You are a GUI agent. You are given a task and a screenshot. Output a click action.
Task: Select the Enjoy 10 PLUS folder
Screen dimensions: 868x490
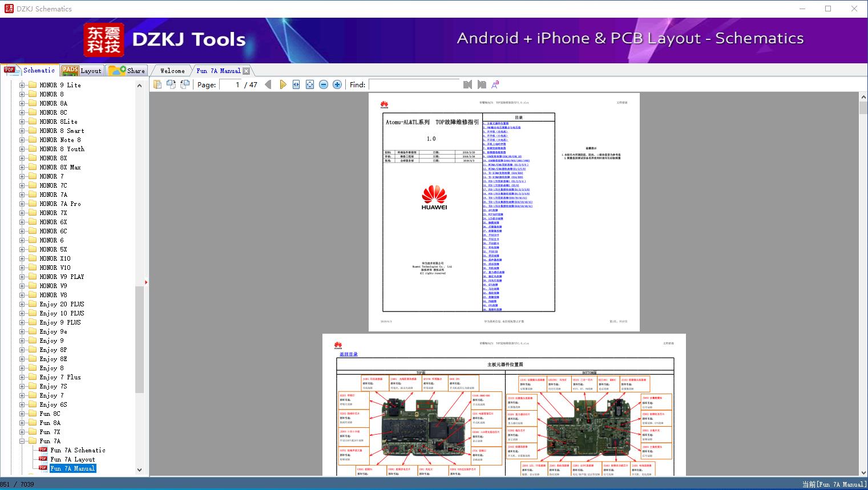point(62,313)
